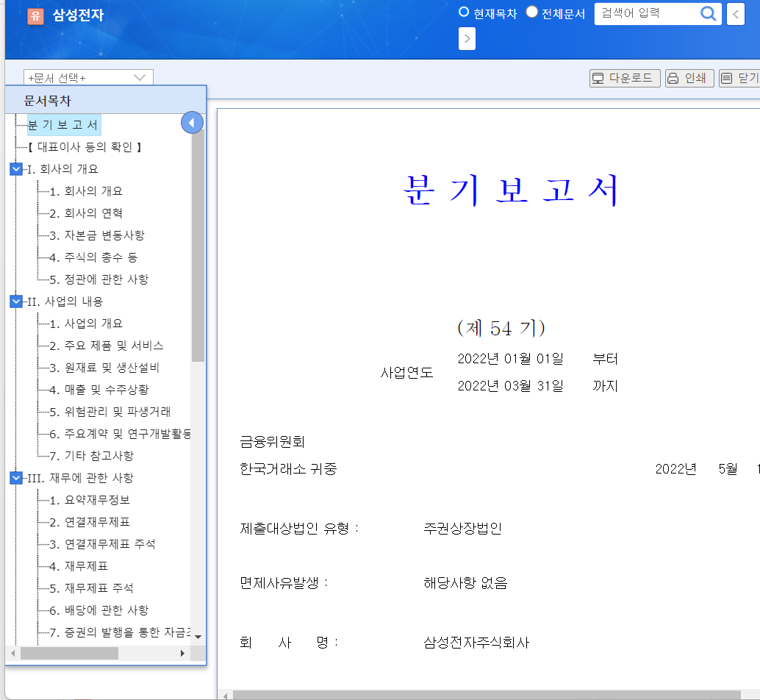Collapse the I. 회사의 개요 tree node
Viewport: 760px width, 700px height.
(x=16, y=168)
